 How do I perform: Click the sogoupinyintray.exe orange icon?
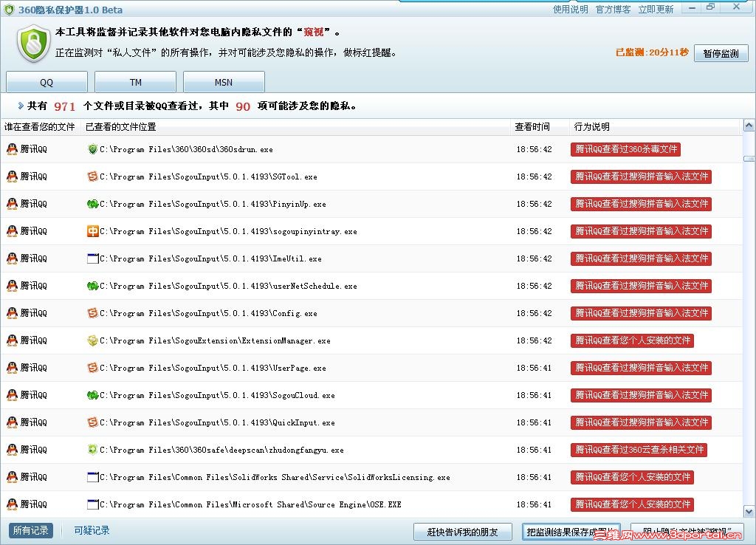point(92,231)
